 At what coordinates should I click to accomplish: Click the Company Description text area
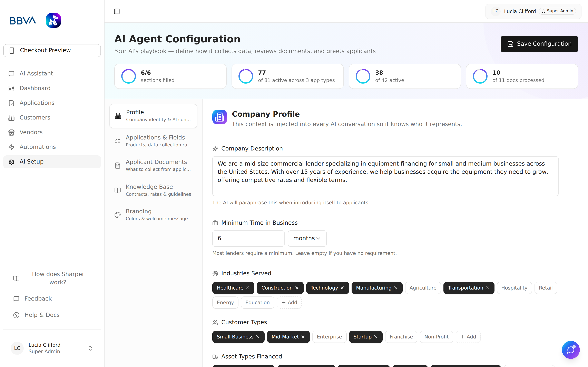click(385, 176)
